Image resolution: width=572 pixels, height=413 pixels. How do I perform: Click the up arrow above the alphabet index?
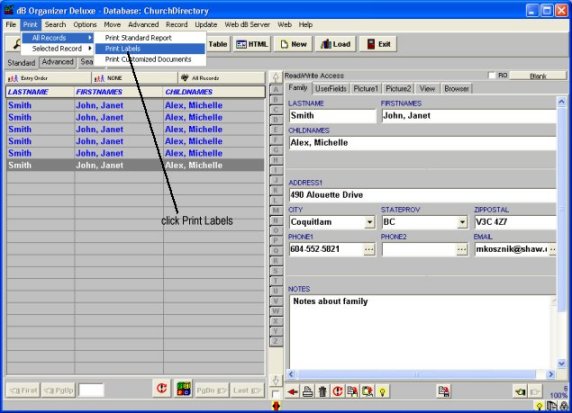[276, 77]
